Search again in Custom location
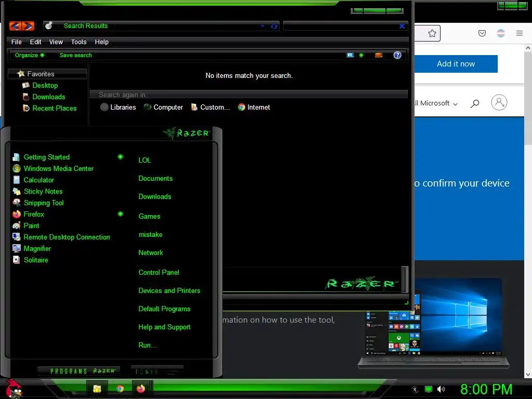The height and width of the screenshot is (399, 532). (210, 107)
